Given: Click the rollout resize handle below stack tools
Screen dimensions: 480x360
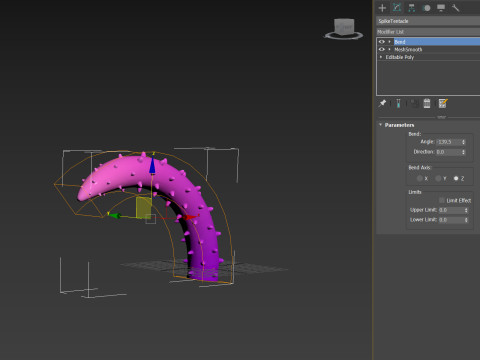Looking at the screenshot, I should tap(441, 117).
